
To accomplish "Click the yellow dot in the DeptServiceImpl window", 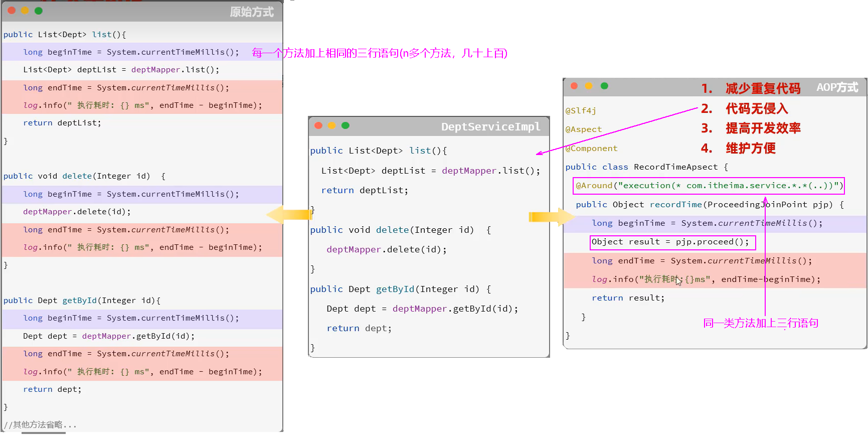I will [332, 125].
